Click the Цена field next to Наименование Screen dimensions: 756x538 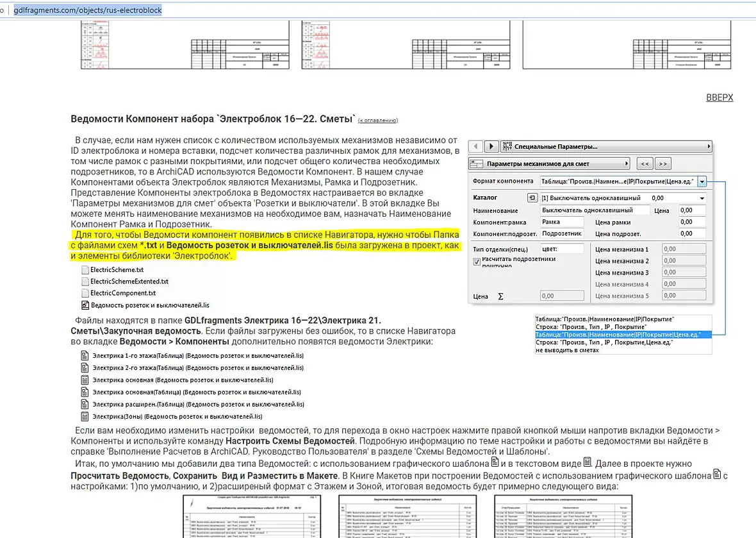(x=693, y=210)
